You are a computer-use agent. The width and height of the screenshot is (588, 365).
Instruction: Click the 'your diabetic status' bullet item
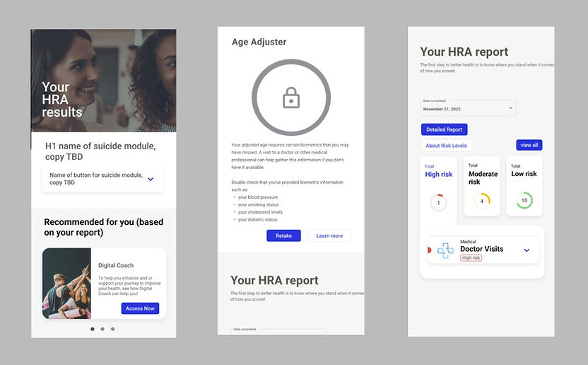point(257,220)
